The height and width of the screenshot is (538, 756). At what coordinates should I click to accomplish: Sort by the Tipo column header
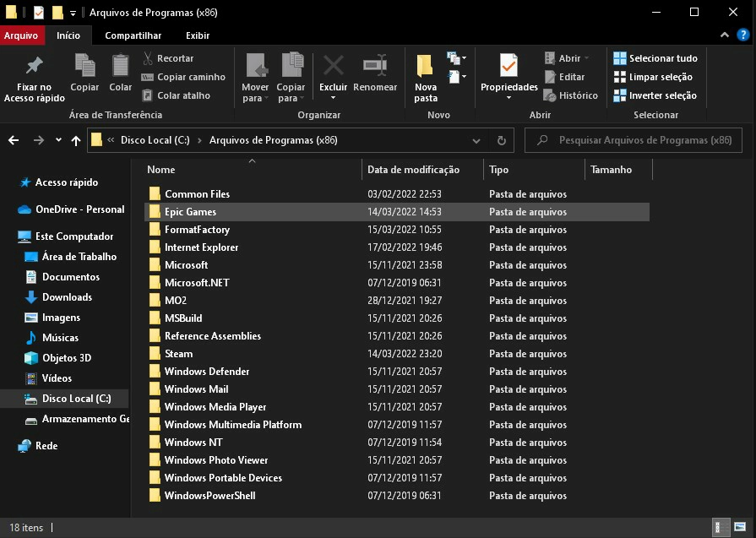click(498, 170)
